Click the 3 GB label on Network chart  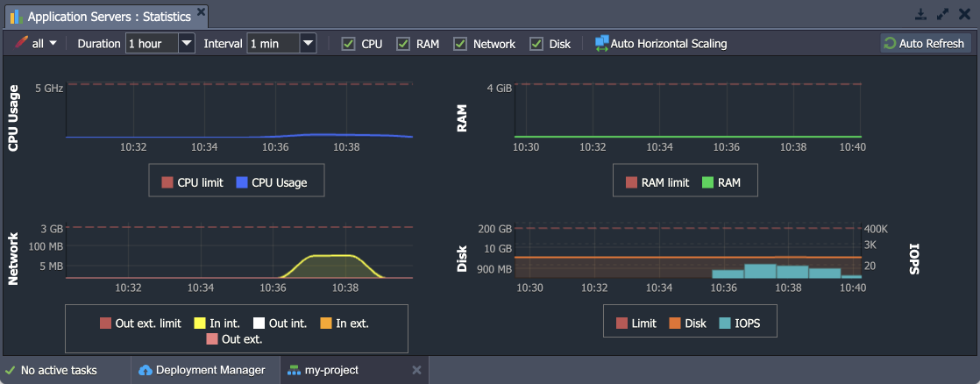point(52,228)
